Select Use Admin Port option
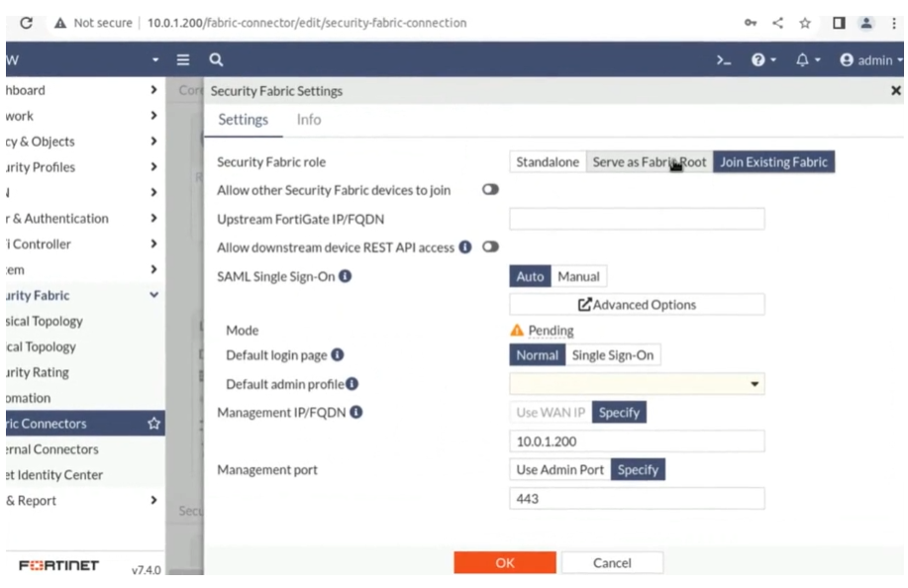The image size is (908, 588). [560, 470]
